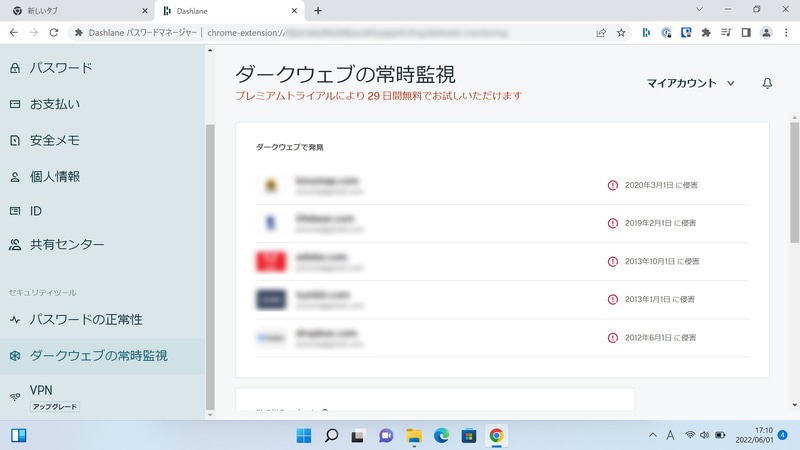
Task: Open the ID section
Action: [x=36, y=211]
